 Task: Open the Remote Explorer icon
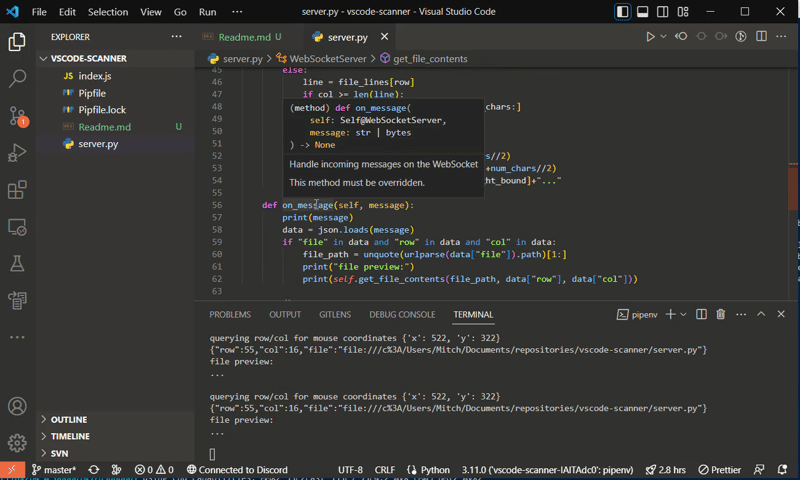17,227
